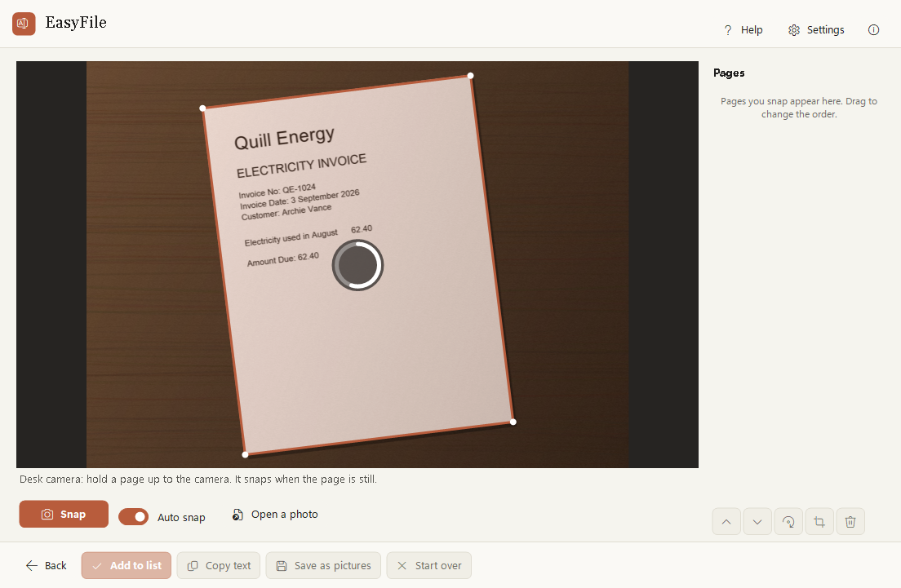Click "Invoice Date: 3 September 2026" line

click(x=300, y=200)
